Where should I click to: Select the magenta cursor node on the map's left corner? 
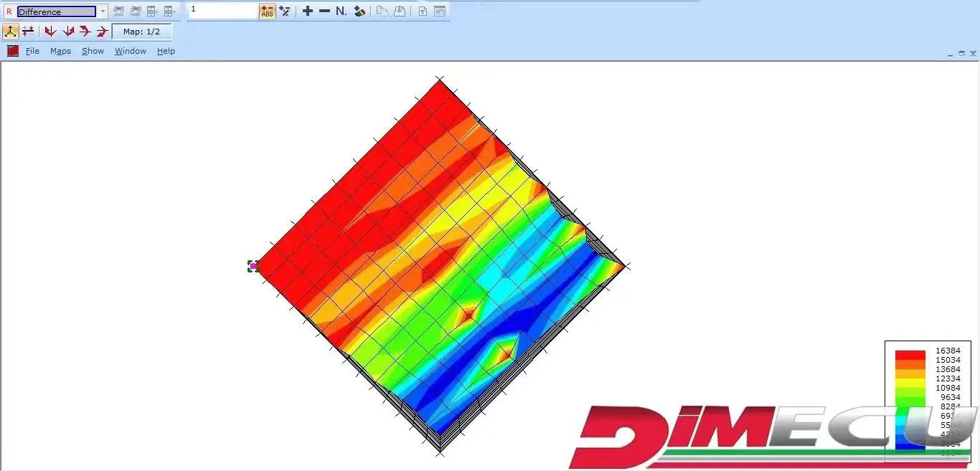point(253,266)
